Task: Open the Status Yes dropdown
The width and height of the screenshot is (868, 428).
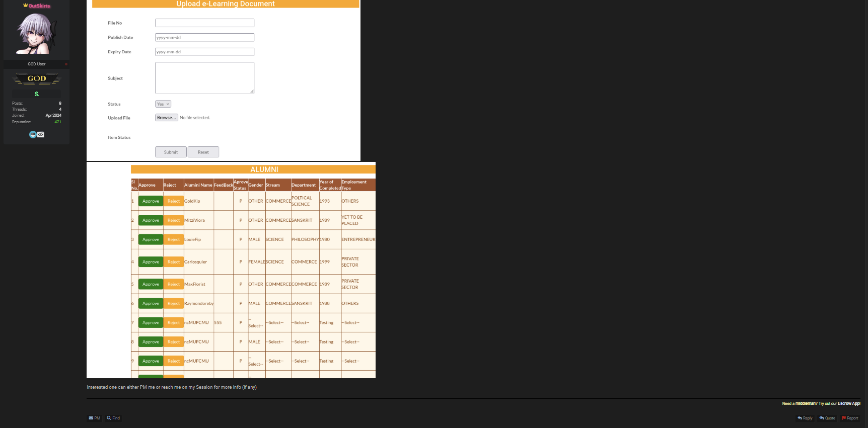Action: point(163,104)
